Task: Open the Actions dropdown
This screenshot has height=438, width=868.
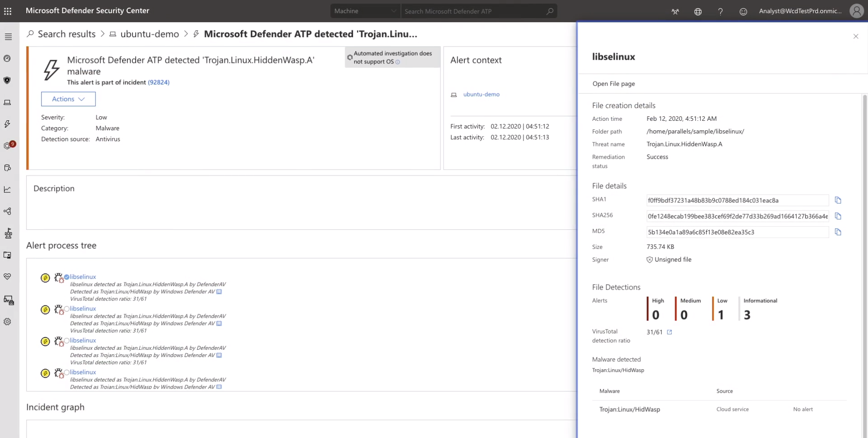Action: pyautogui.click(x=68, y=99)
